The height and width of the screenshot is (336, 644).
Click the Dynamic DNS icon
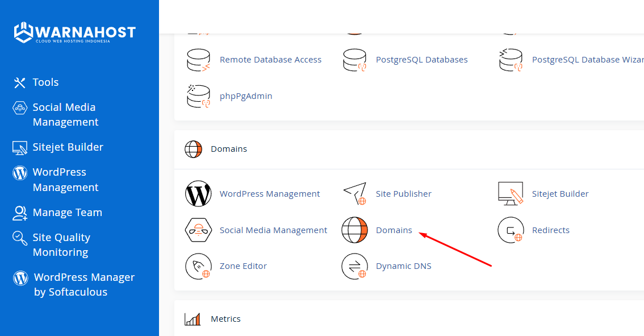pyautogui.click(x=354, y=266)
